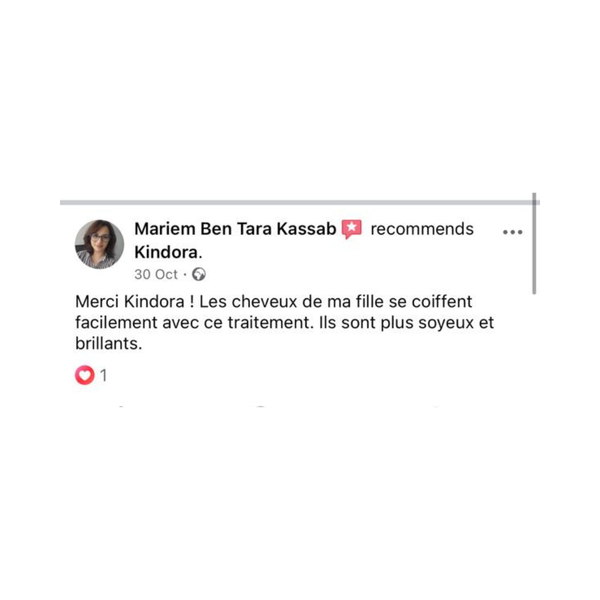View the reaction count of 1
600x600 pixels.
(x=103, y=376)
